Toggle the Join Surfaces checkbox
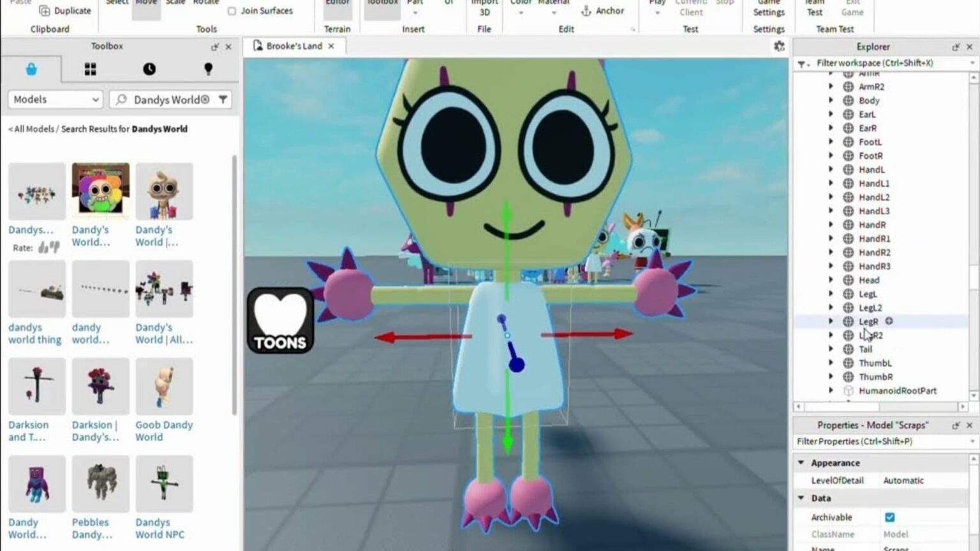980x551 pixels. click(x=232, y=11)
